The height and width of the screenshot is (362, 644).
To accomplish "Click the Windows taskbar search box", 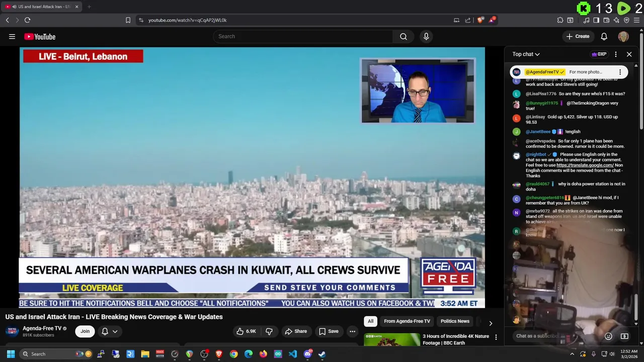I will click(x=56, y=354).
